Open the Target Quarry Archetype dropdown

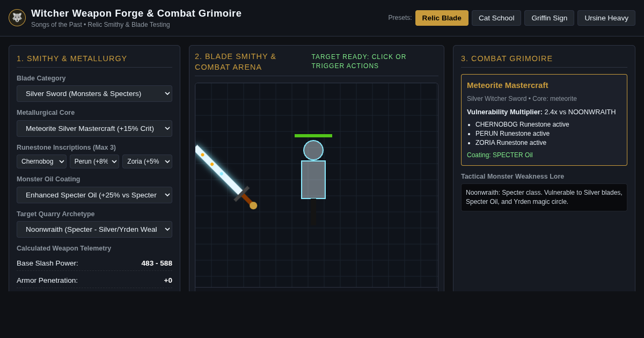[94, 229]
